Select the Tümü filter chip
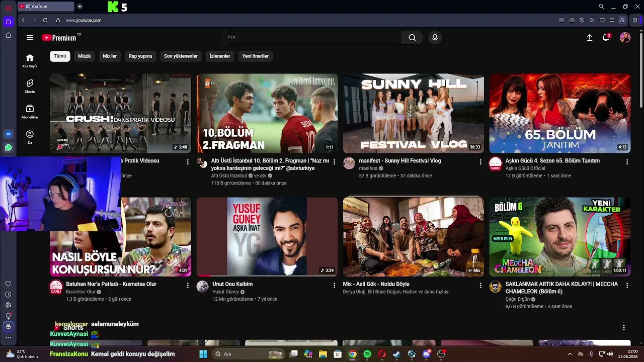This screenshot has width=644, height=362. click(60, 56)
